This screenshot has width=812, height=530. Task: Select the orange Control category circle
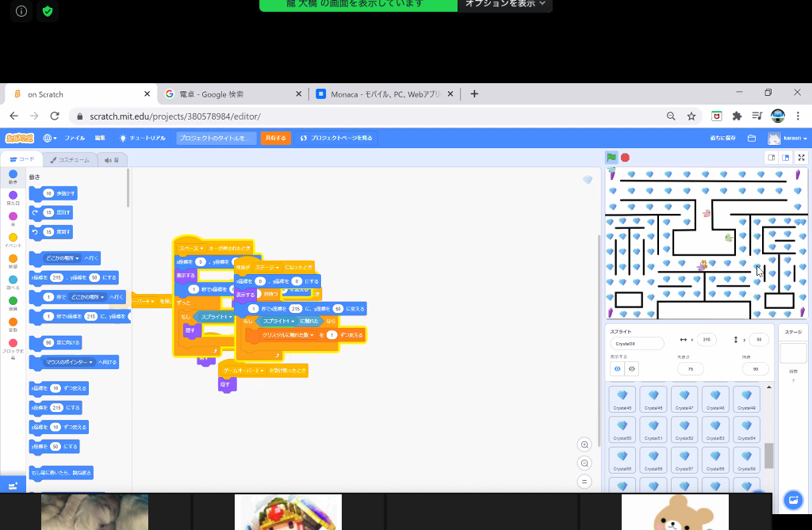[x=13, y=259]
